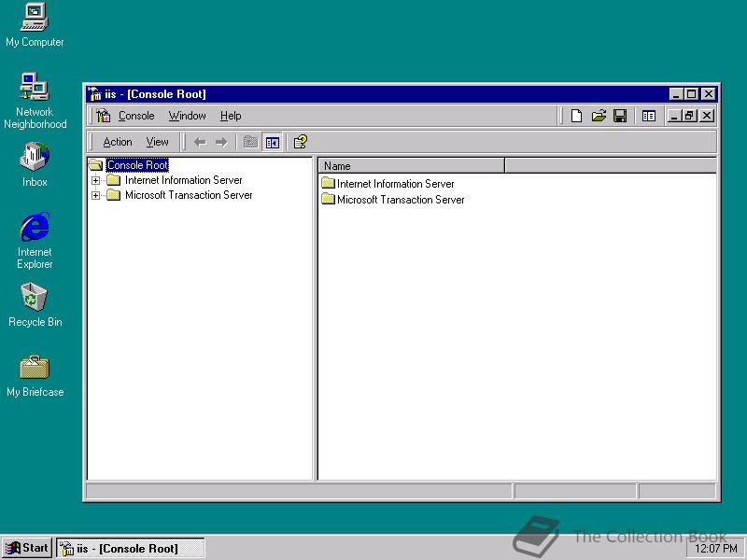Select Console Root in the tree

pos(137,165)
